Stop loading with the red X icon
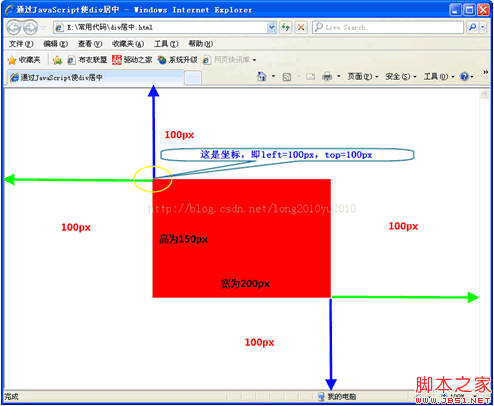 pos(301,27)
